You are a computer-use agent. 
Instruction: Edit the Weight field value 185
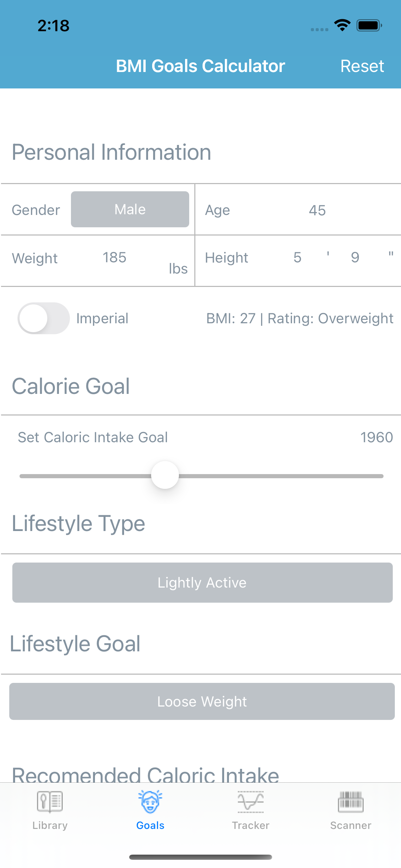click(x=114, y=257)
